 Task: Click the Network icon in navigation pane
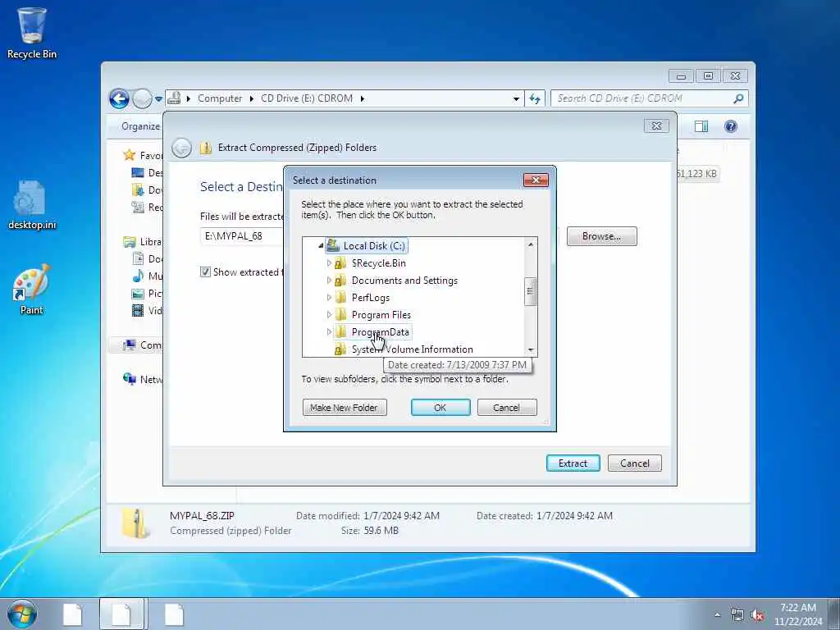(130, 379)
